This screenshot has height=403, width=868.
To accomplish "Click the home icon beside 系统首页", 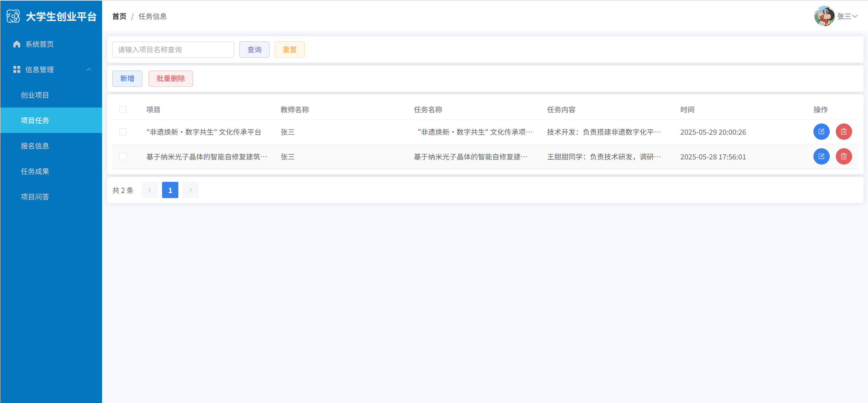I will click(x=17, y=44).
